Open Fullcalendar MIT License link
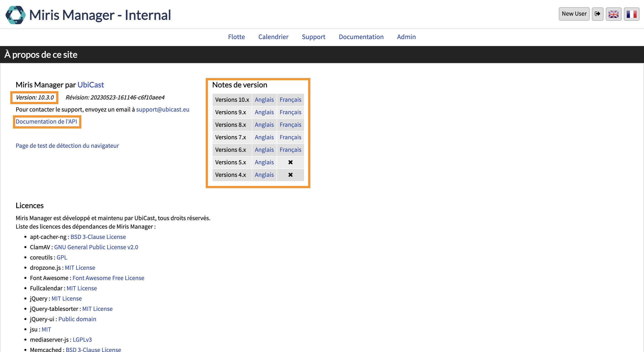644x352 pixels. (81, 288)
